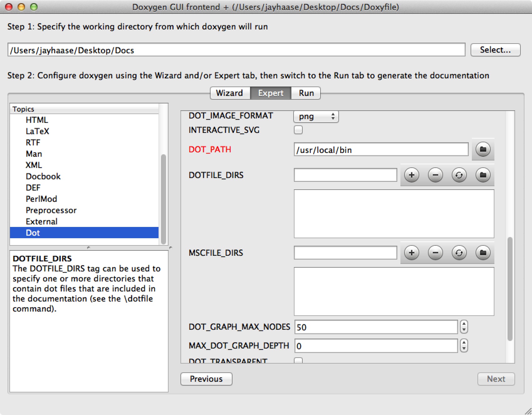Click the Previous button
This screenshot has width=532, height=415.
pos(206,379)
